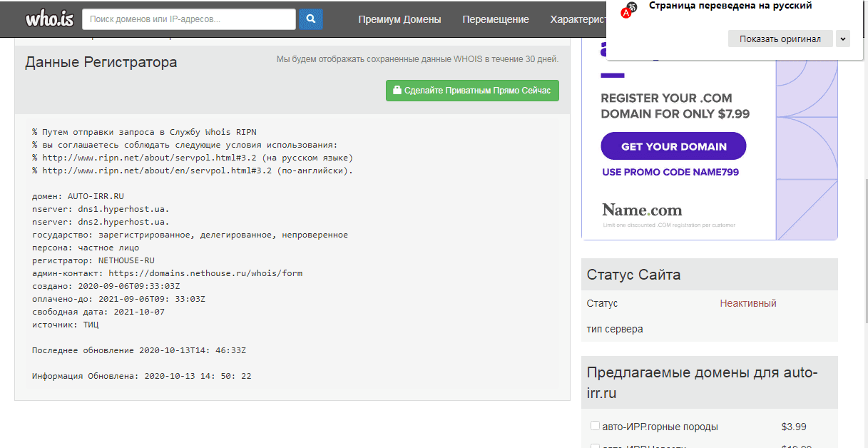Image resolution: width=868 pixels, height=448 pixels.
Task: Click the domain or IP search field
Action: (189, 19)
